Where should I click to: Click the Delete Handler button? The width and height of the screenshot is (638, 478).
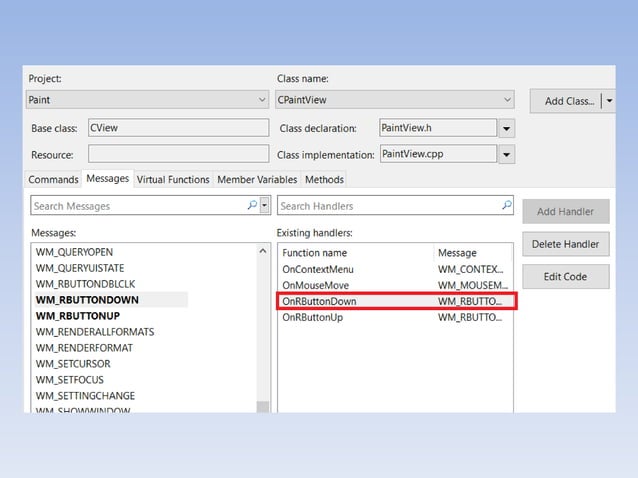(565, 244)
